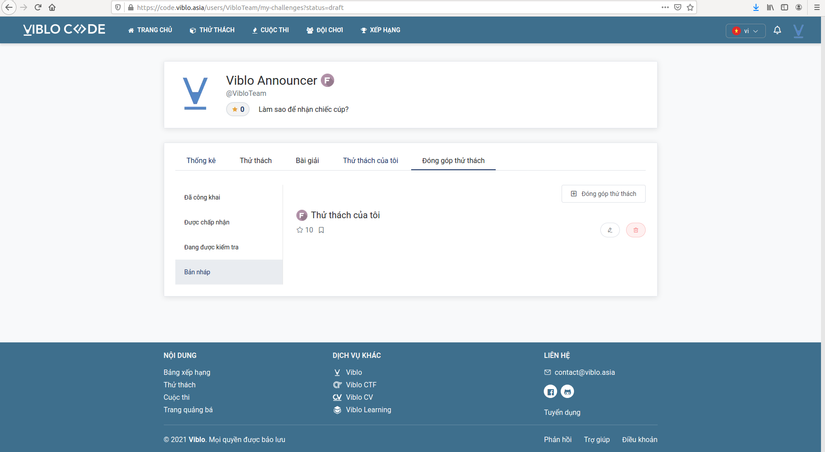Click the star rating showing 10
The width and height of the screenshot is (825, 452).
click(305, 230)
